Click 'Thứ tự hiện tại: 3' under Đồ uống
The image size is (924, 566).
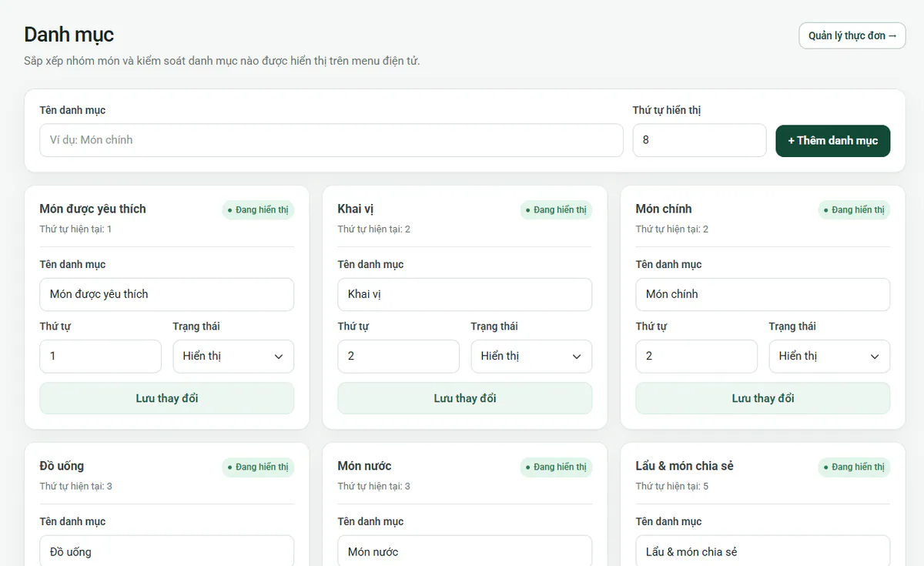(x=76, y=487)
